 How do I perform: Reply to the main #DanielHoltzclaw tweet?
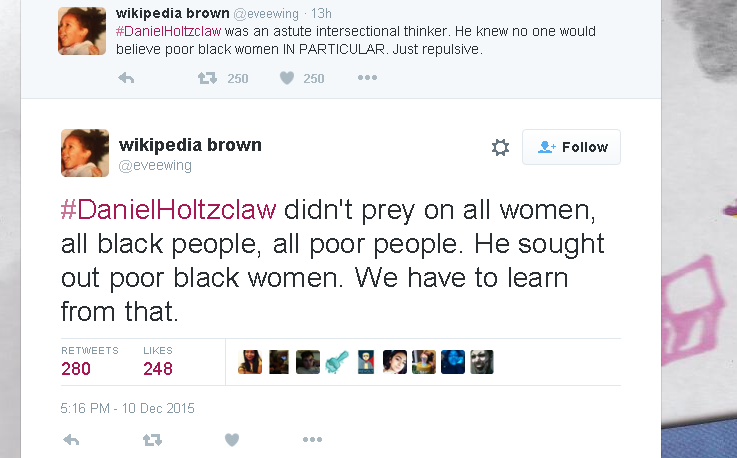71,440
